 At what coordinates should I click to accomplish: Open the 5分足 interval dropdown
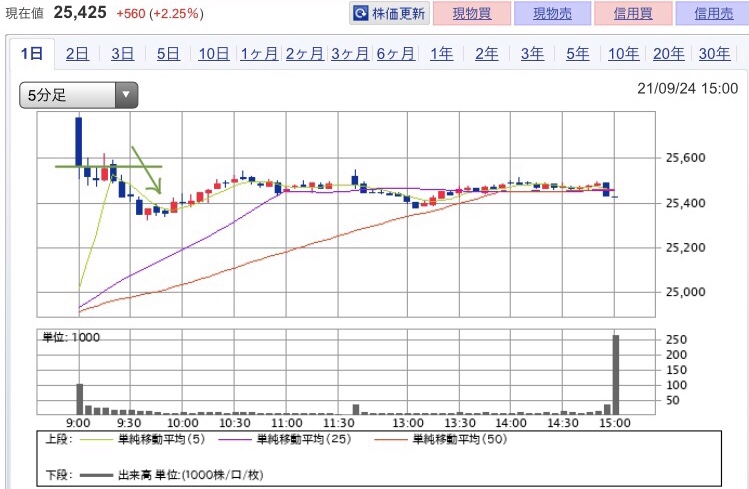coord(79,95)
